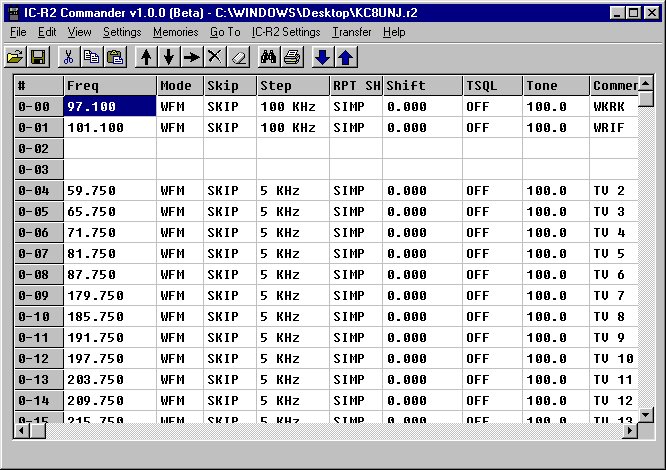Click the blue down arrow toolbar icon
Screen dimensions: 666x470
tap(322, 57)
